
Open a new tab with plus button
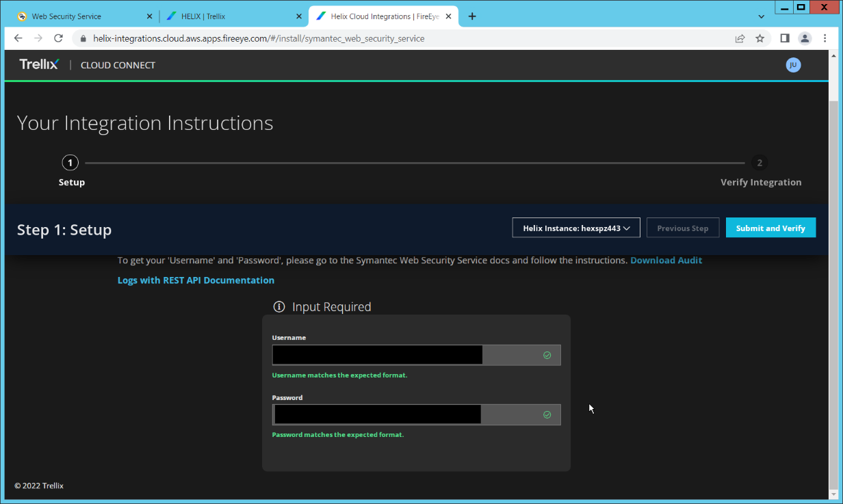click(x=472, y=16)
